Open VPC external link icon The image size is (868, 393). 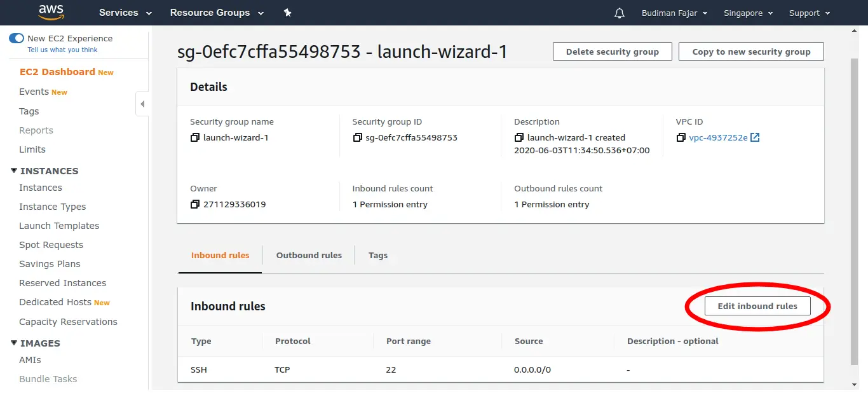point(755,137)
